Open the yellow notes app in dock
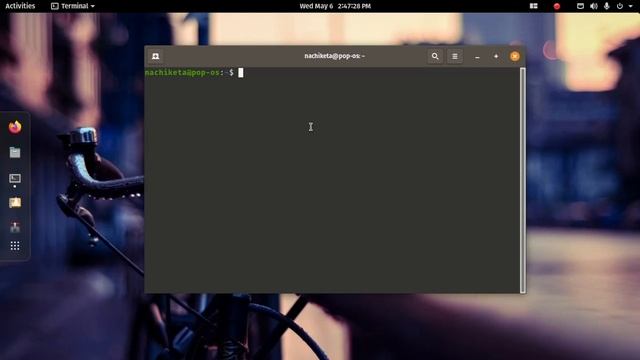Screen dimensions: 640x360 tap(15, 202)
